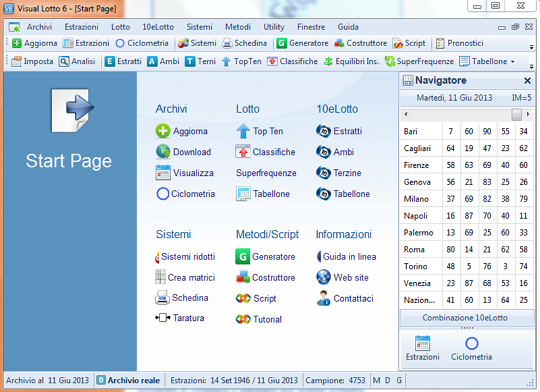Open Top Ten link under Lotto

click(260, 131)
